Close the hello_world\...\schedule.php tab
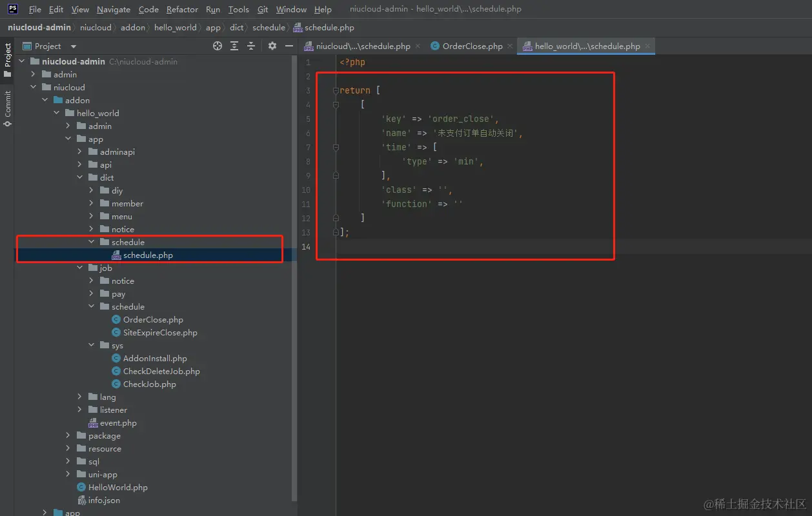 [x=647, y=46]
